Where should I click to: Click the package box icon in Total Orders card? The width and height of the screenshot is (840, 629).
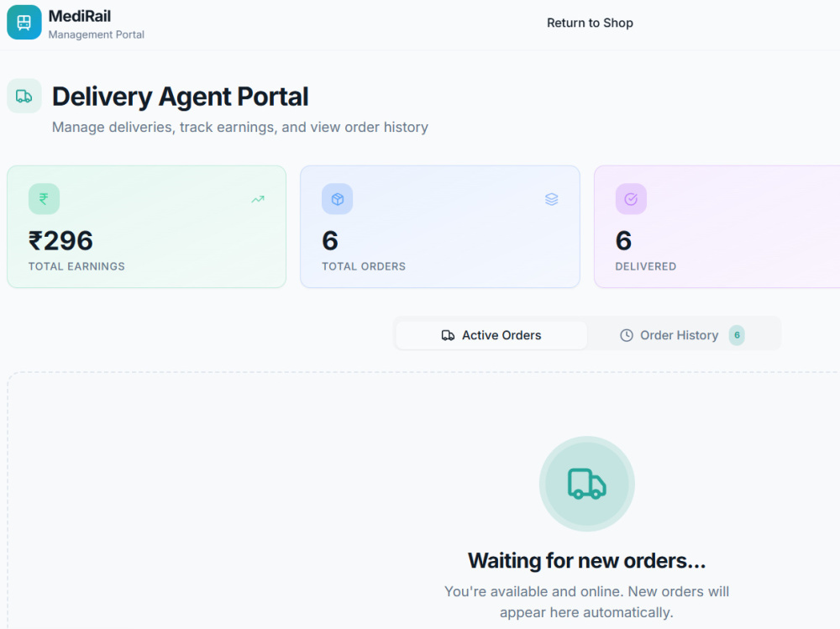click(x=338, y=199)
